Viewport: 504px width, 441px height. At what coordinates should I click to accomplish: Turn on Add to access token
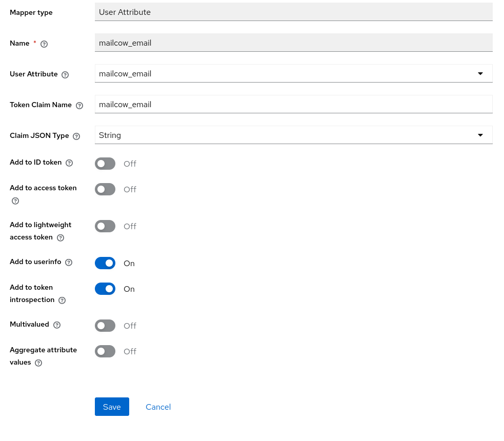click(x=105, y=189)
